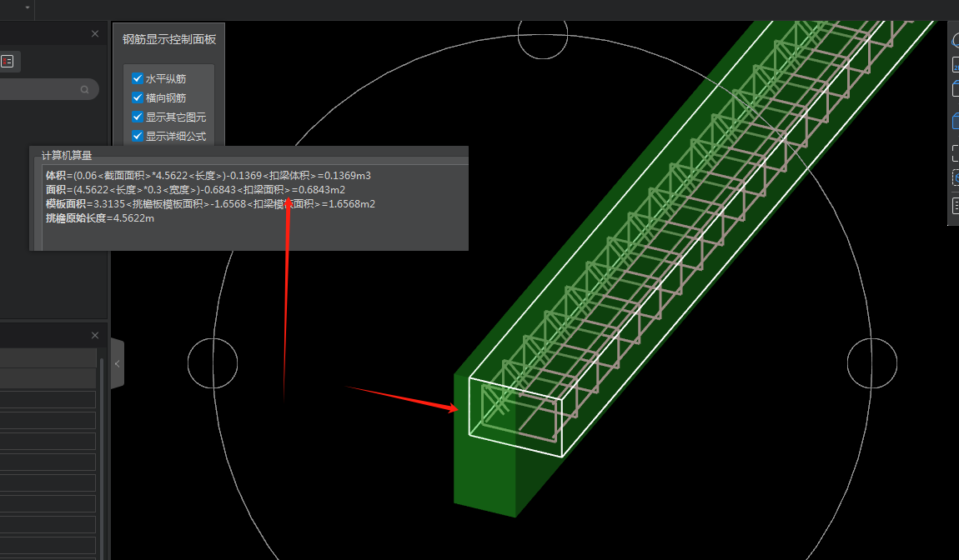
Task: Collapse the left side panel with the chevron handle
Action: pyautogui.click(x=118, y=364)
